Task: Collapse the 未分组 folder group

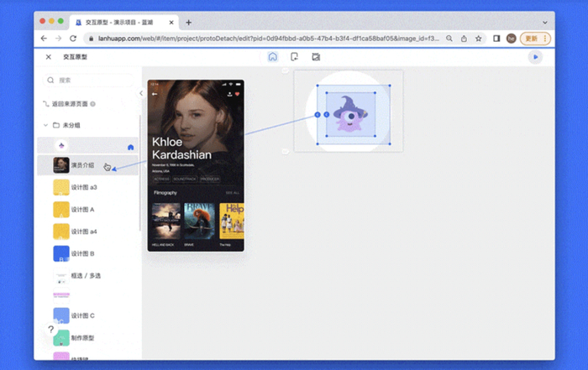Action: tap(45, 125)
